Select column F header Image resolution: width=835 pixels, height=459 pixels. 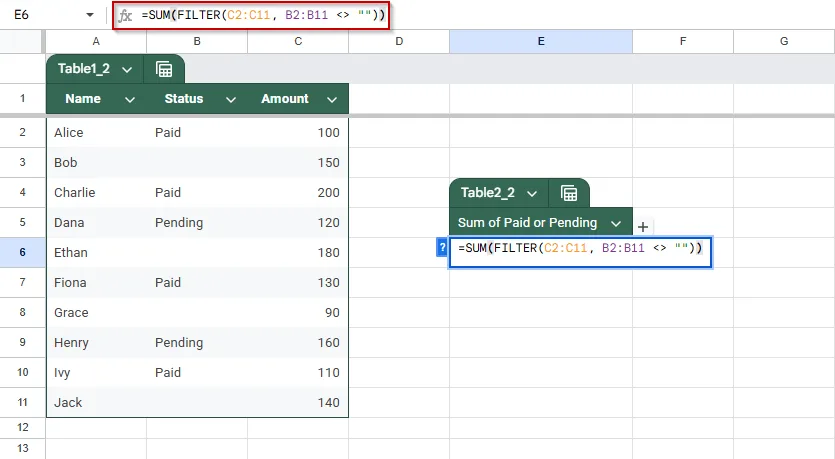coord(683,41)
